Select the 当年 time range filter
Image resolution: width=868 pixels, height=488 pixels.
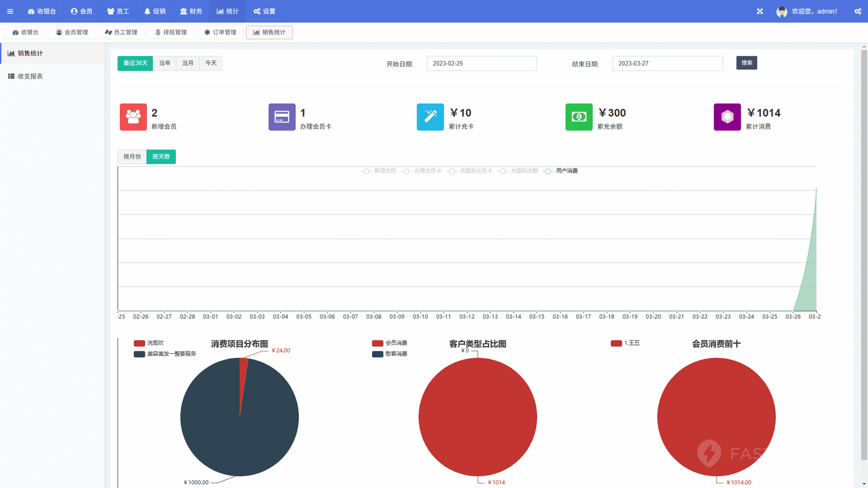pyautogui.click(x=164, y=63)
